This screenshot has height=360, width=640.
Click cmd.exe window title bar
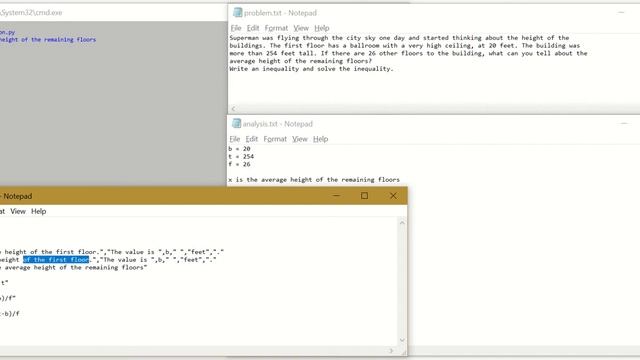click(113, 13)
